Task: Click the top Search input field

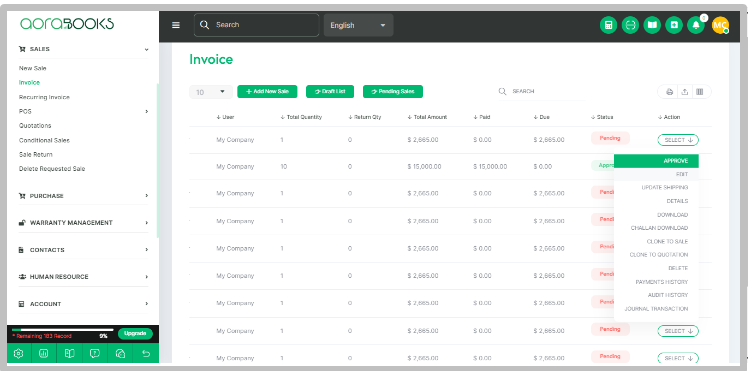Action: click(x=257, y=25)
